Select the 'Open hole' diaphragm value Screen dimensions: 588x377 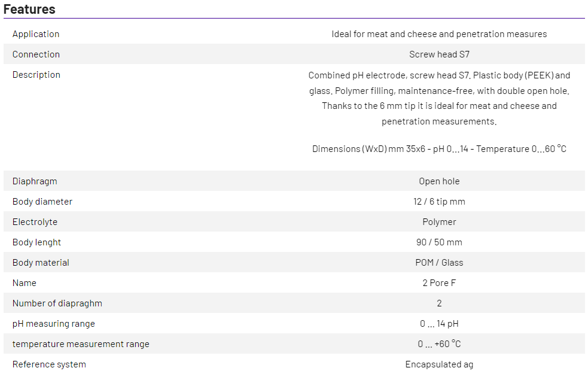[x=439, y=181]
